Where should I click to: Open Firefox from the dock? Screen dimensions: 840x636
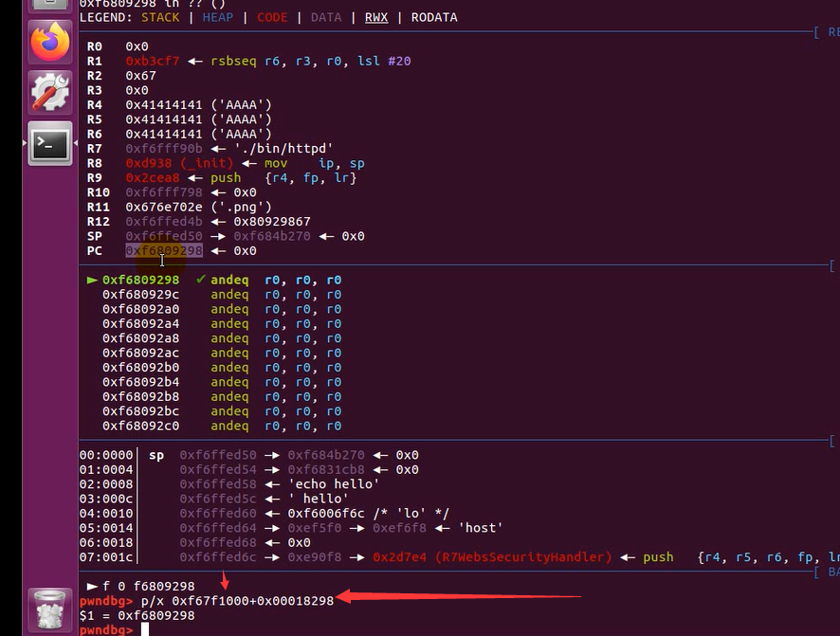[50, 42]
